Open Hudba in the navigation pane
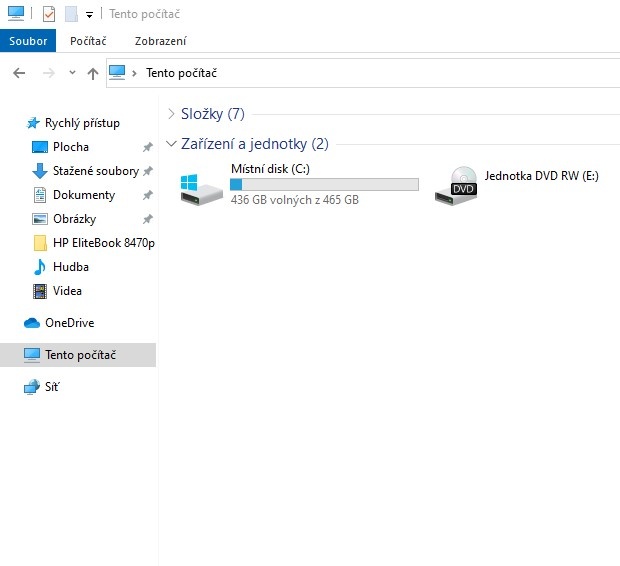Viewport: 620px width, 566px height. [71, 267]
